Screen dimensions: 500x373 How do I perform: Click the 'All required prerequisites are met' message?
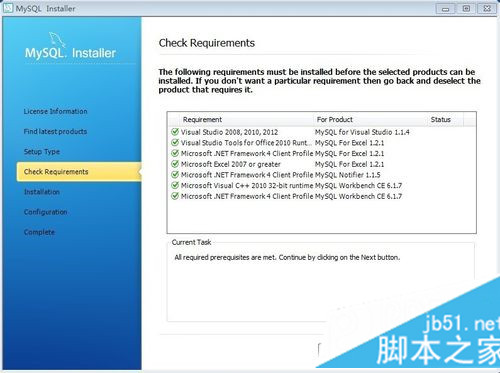tap(287, 257)
